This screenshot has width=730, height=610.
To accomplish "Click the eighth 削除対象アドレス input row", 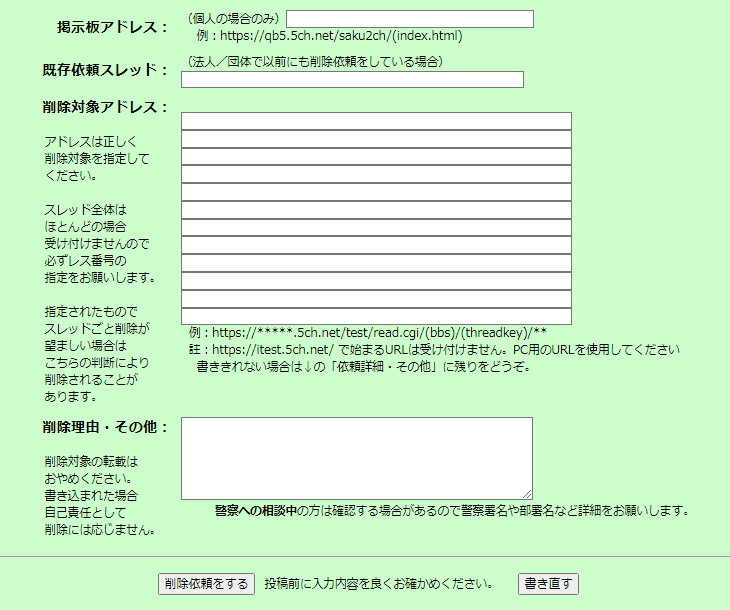I will click(x=376, y=245).
